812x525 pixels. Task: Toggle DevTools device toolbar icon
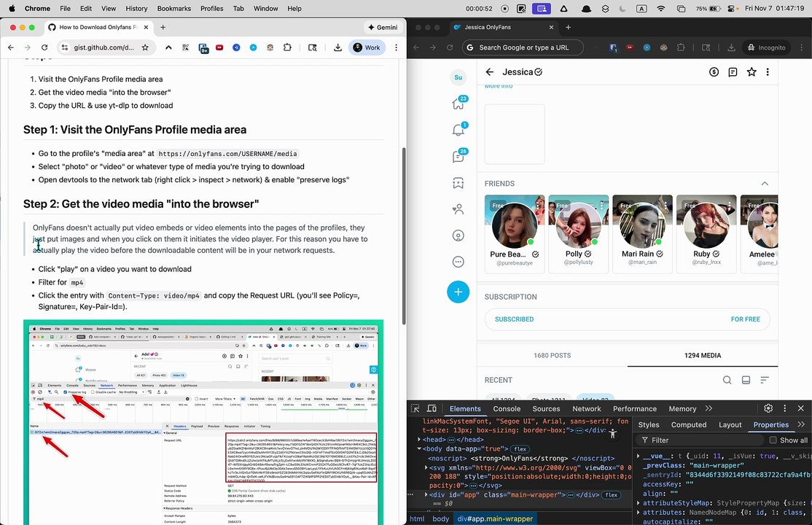tap(432, 408)
